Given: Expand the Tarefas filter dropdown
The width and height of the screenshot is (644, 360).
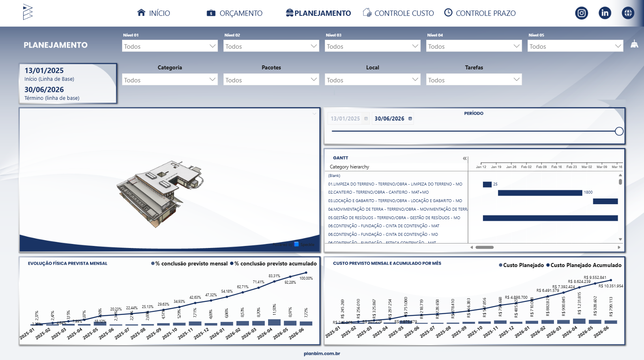Looking at the screenshot, I should [x=474, y=80].
